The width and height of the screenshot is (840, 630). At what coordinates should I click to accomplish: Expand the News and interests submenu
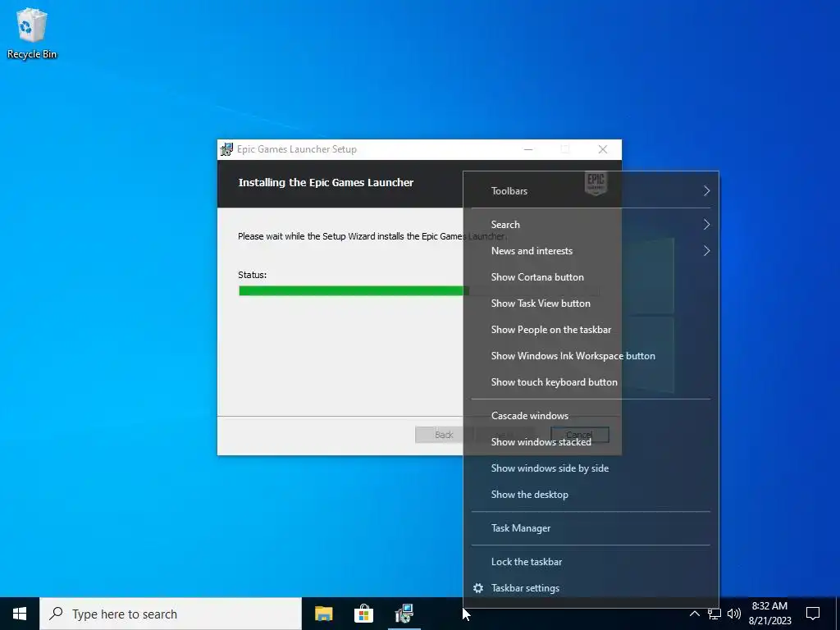(x=591, y=251)
